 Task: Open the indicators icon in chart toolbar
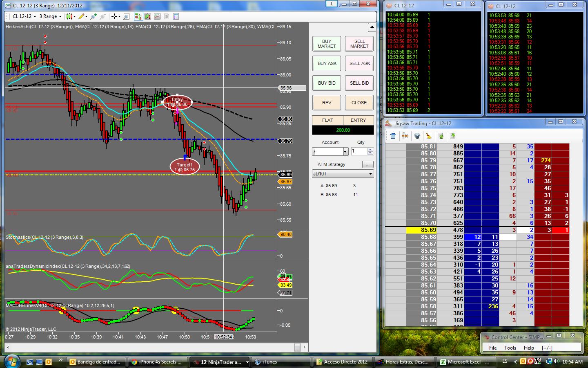click(x=157, y=16)
